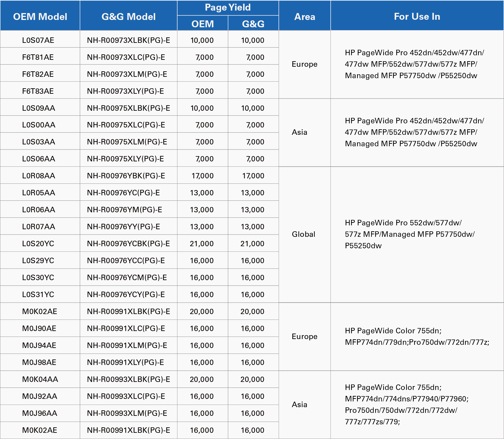
Task: Select the NH-R00976YCM(PG)-E cell
Action: [x=129, y=277]
